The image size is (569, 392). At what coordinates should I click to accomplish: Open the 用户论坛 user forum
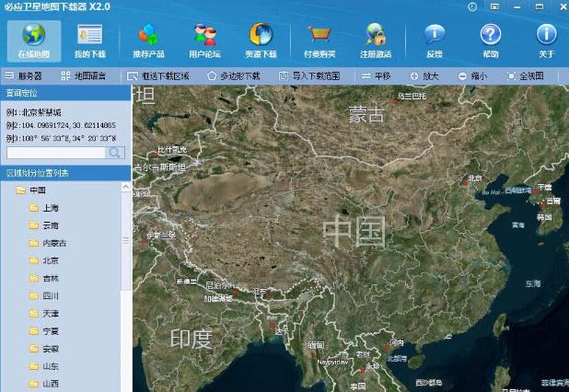pos(204,40)
